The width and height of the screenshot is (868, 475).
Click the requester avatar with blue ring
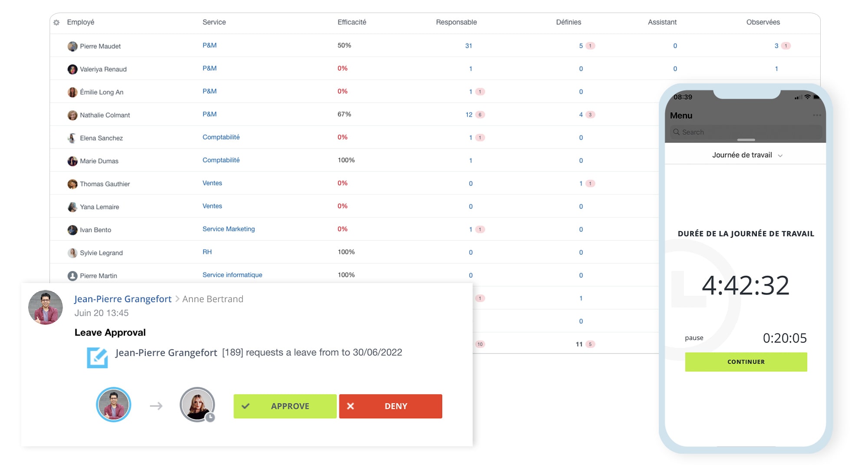point(114,405)
